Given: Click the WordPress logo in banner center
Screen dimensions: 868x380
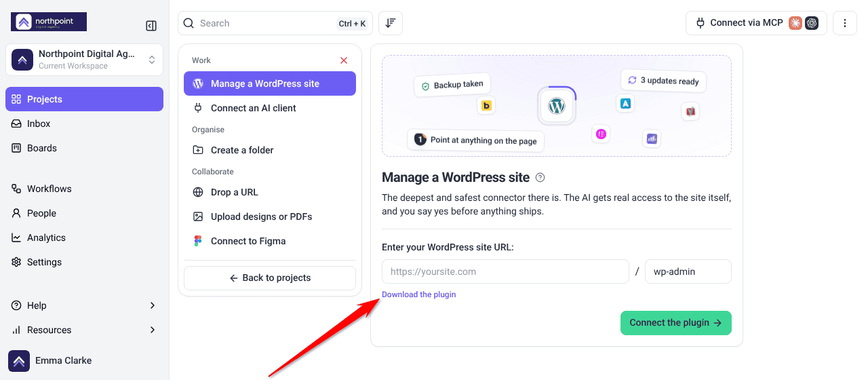Looking at the screenshot, I should (557, 106).
